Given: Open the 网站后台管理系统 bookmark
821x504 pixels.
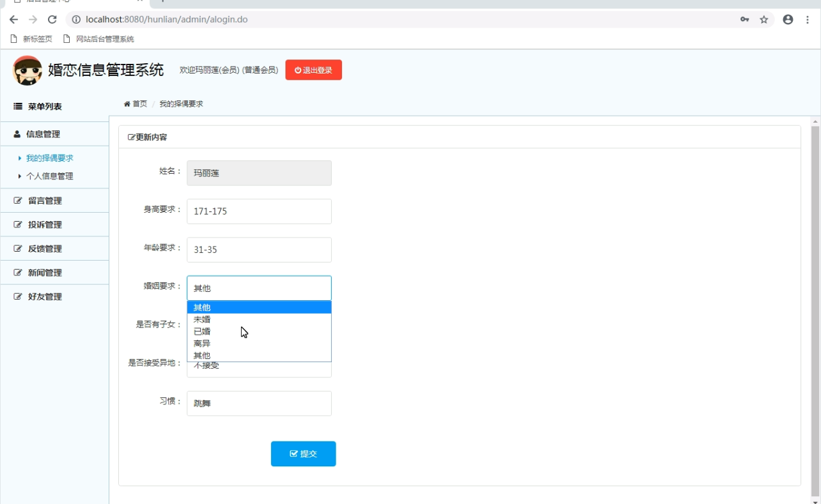Looking at the screenshot, I should pyautogui.click(x=98, y=39).
